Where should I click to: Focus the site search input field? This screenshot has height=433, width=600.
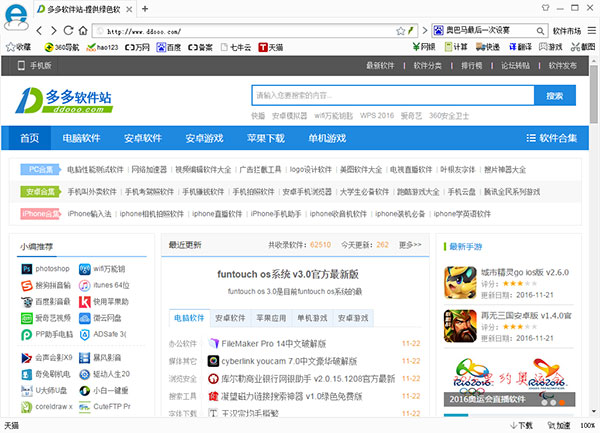tap(393, 96)
